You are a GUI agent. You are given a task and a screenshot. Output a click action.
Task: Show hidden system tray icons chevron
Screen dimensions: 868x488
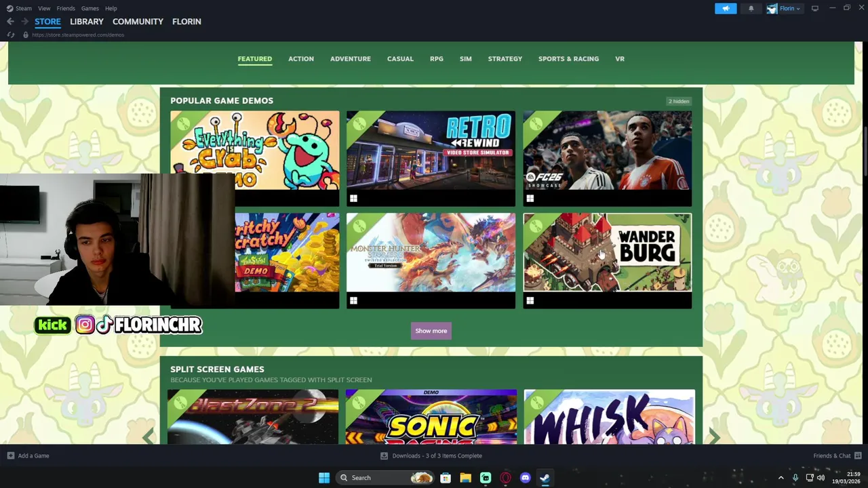pyautogui.click(x=781, y=478)
